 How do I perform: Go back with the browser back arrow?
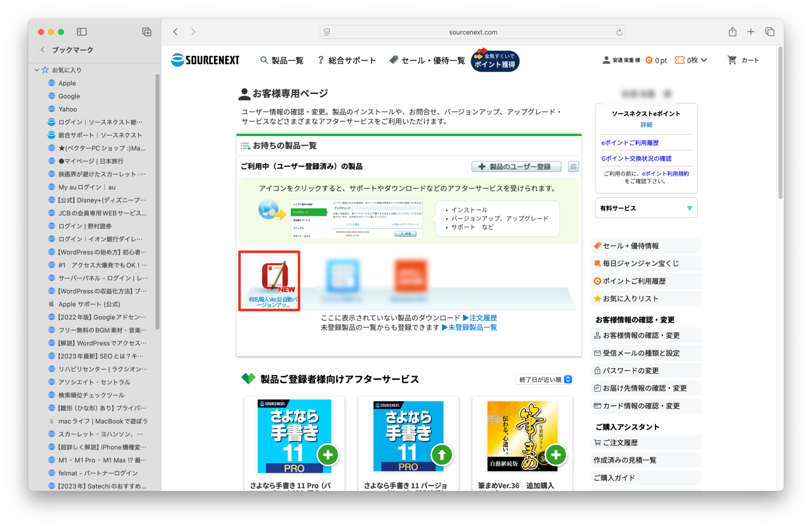pos(176,32)
